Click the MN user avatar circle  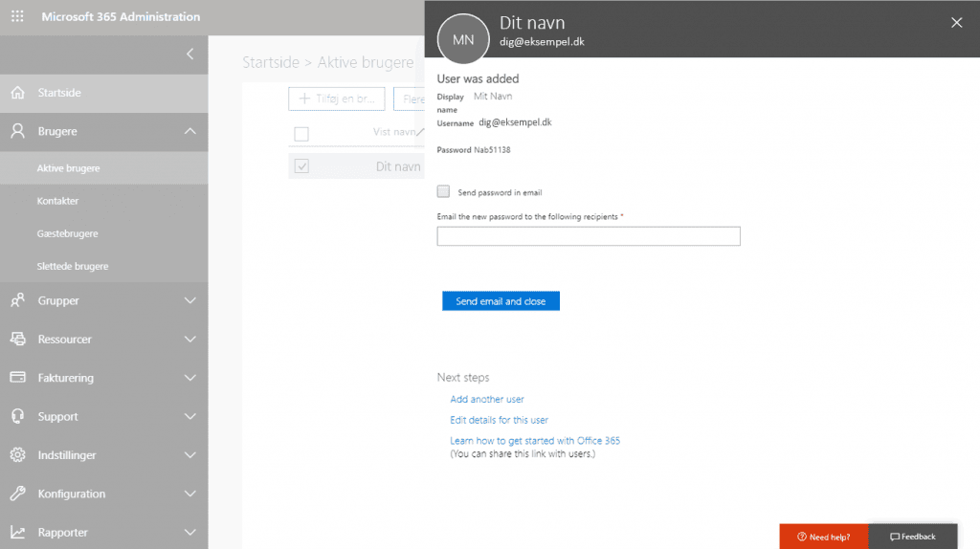click(x=463, y=39)
